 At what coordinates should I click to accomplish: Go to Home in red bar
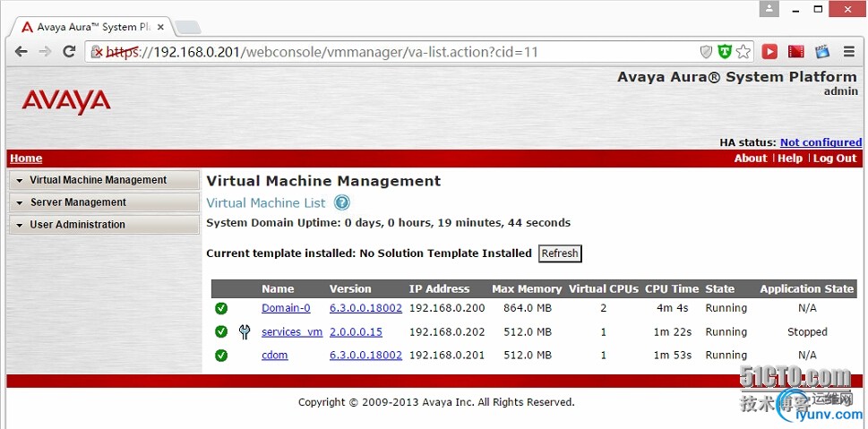[x=26, y=159]
